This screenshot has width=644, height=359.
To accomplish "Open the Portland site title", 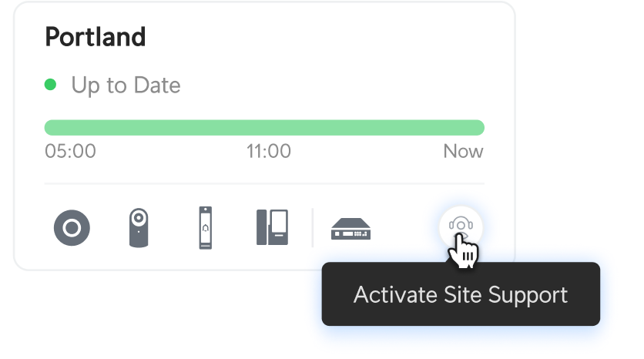I will [x=96, y=36].
